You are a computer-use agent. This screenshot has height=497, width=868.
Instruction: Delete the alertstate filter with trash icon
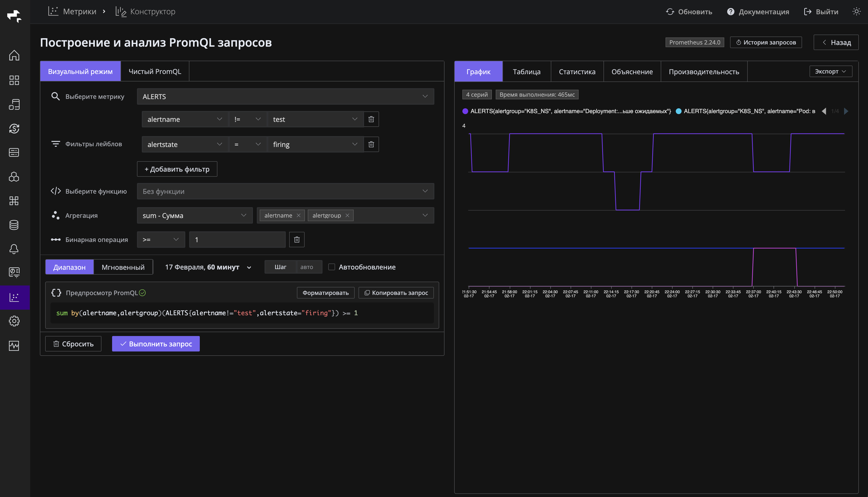click(371, 144)
